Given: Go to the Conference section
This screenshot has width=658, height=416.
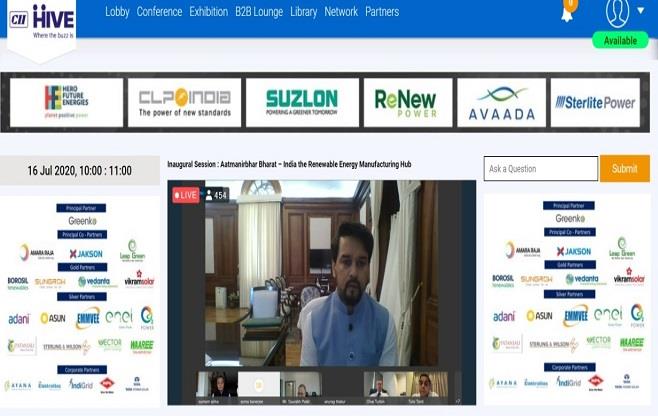Looking at the screenshot, I should click(x=159, y=12).
